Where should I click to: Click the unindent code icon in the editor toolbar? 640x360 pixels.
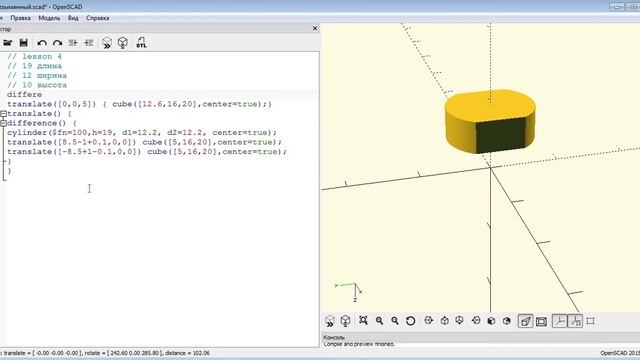[73, 43]
